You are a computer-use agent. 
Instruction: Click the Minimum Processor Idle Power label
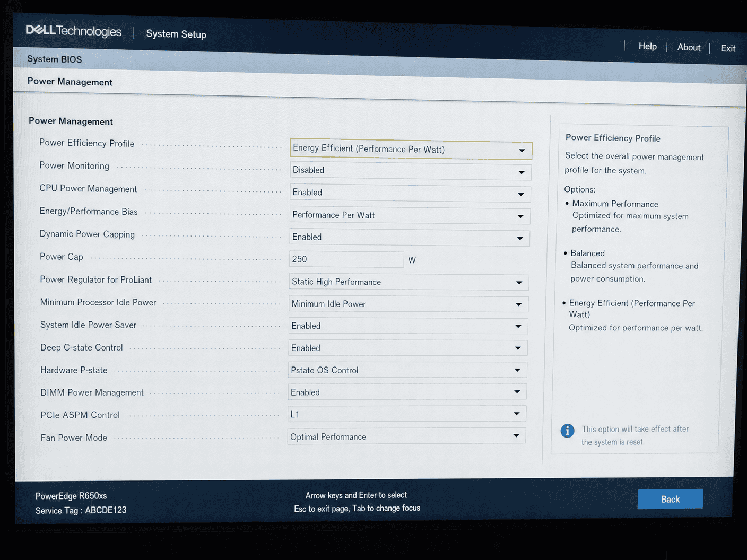tap(98, 302)
